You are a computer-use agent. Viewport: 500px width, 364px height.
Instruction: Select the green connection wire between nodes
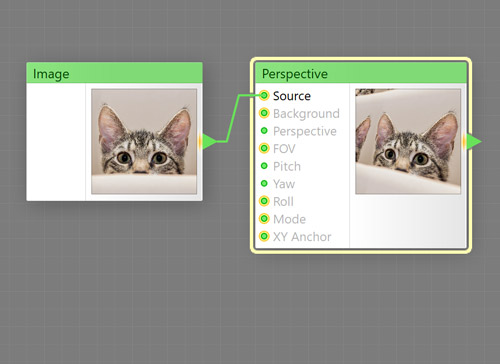click(233, 118)
